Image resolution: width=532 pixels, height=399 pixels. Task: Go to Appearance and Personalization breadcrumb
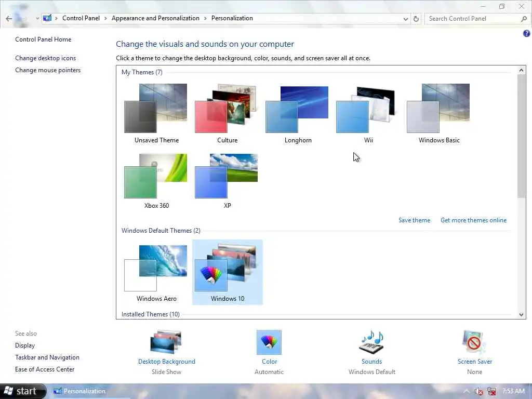pyautogui.click(x=155, y=18)
